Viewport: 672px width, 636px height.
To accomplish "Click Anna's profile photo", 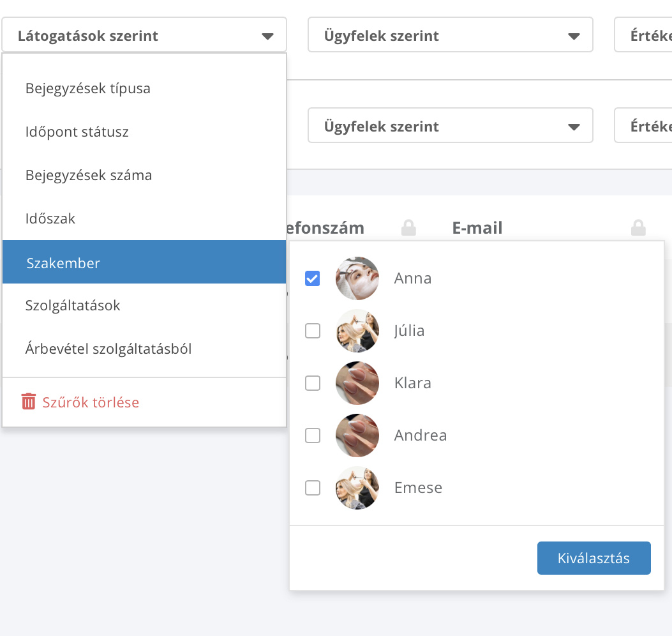I will point(357,278).
